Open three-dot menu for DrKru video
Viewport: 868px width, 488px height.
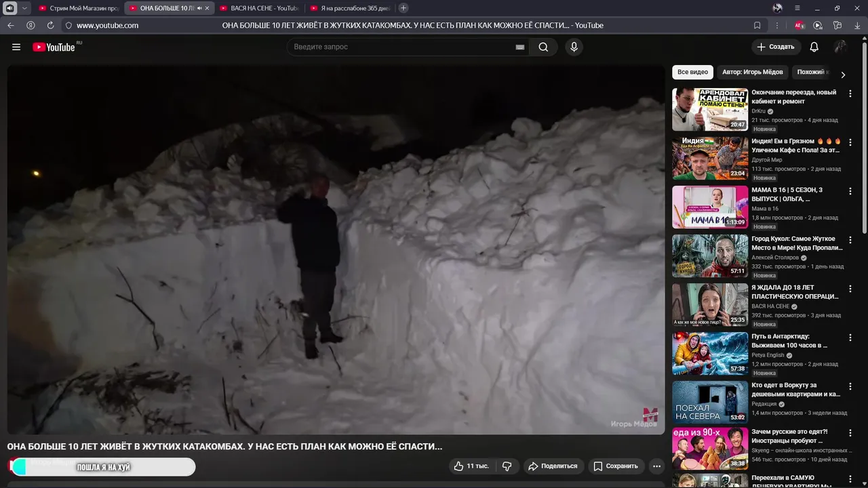tap(850, 94)
